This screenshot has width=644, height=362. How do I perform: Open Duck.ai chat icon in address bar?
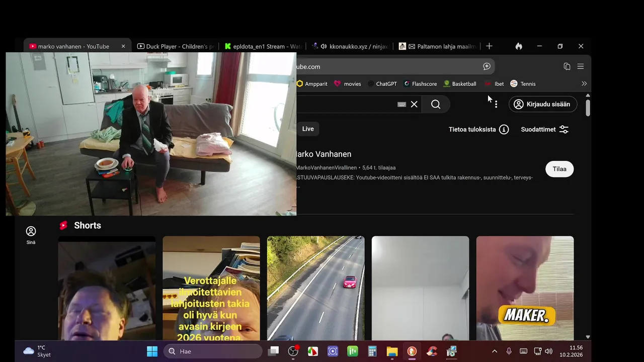click(x=487, y=66)
